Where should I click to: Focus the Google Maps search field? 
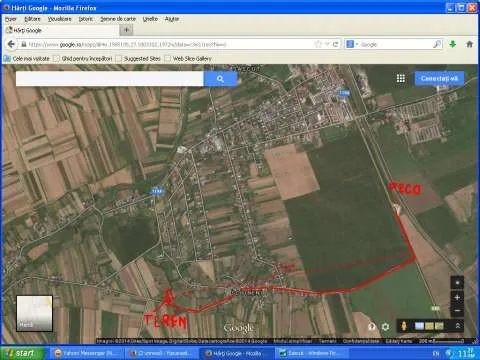tap(110, 79)
